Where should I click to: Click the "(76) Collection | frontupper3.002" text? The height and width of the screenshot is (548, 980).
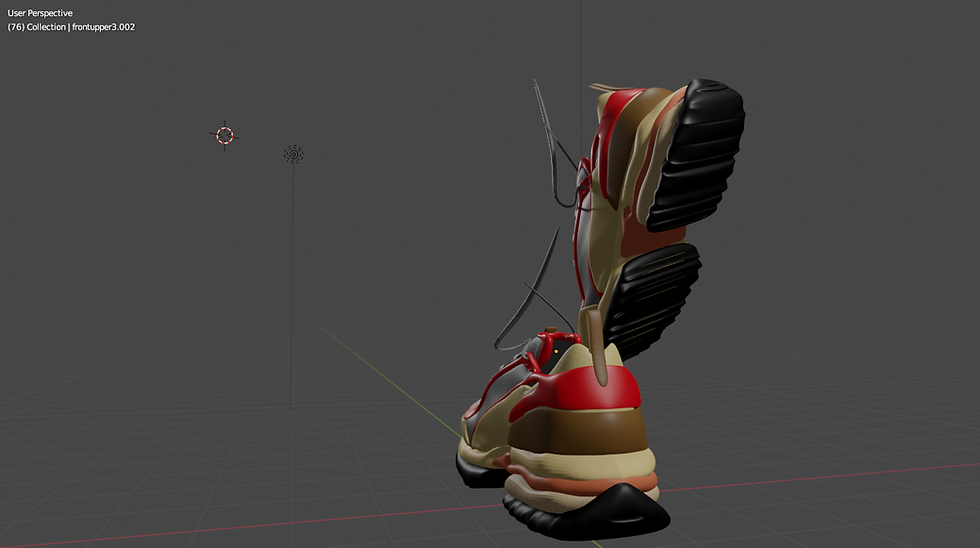point(71,27)
